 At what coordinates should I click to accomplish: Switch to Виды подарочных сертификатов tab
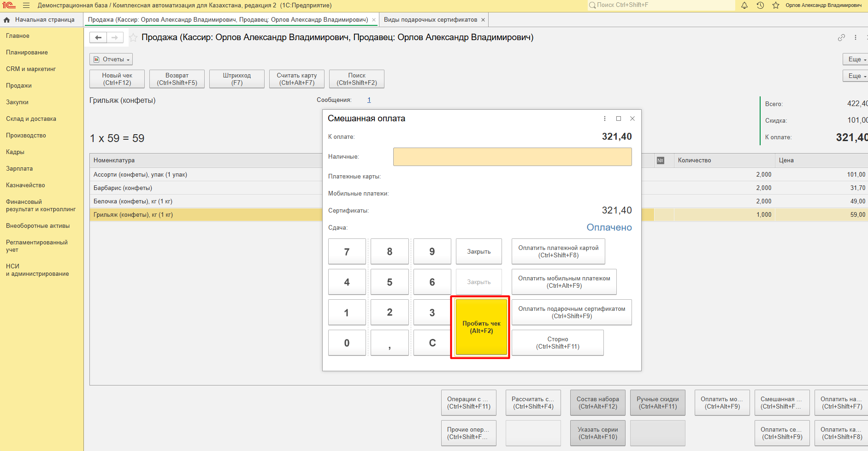pos(431,20)
